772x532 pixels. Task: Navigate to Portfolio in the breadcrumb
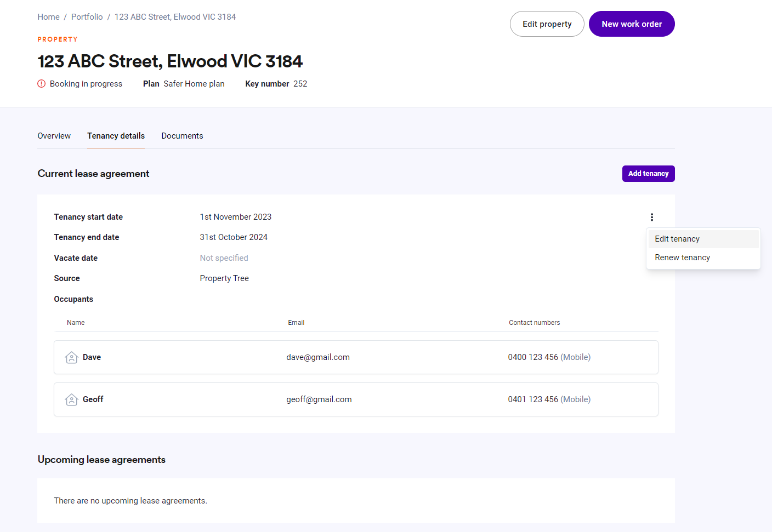[x=87, y=17]
